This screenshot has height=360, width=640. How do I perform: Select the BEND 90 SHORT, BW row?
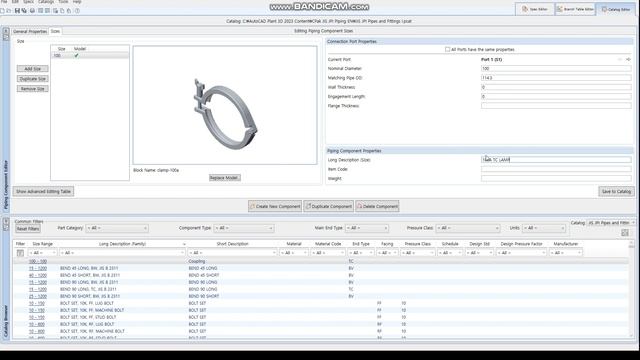pyautogui.click(x=320, y=296)
